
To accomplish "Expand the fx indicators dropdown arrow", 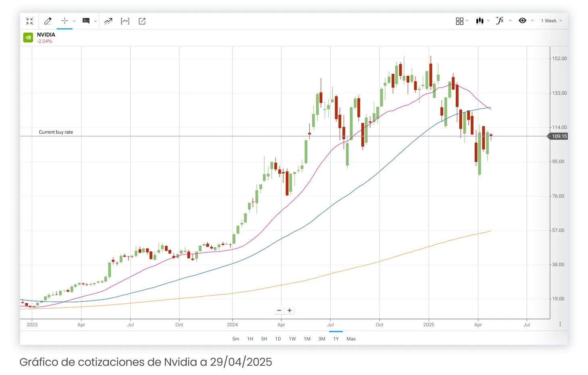I will [510, 21].
